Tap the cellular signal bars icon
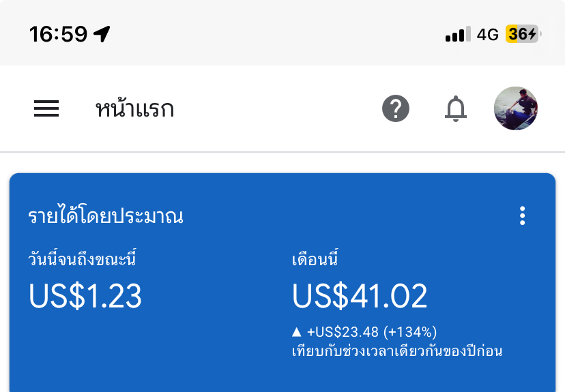This screenshot has height=392, width=565. click(x=458, y=34)
